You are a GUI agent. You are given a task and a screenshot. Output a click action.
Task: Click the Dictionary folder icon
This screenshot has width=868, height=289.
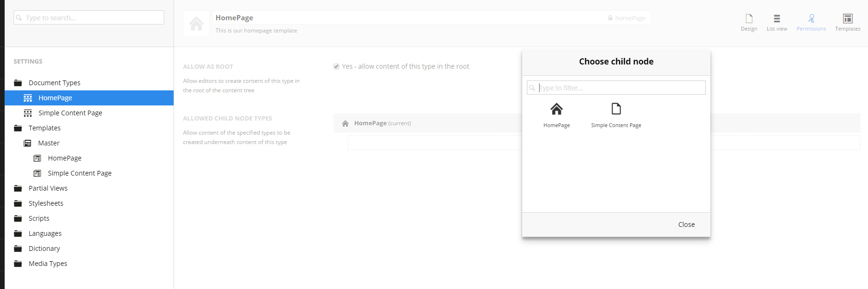[x=18, y=249]
